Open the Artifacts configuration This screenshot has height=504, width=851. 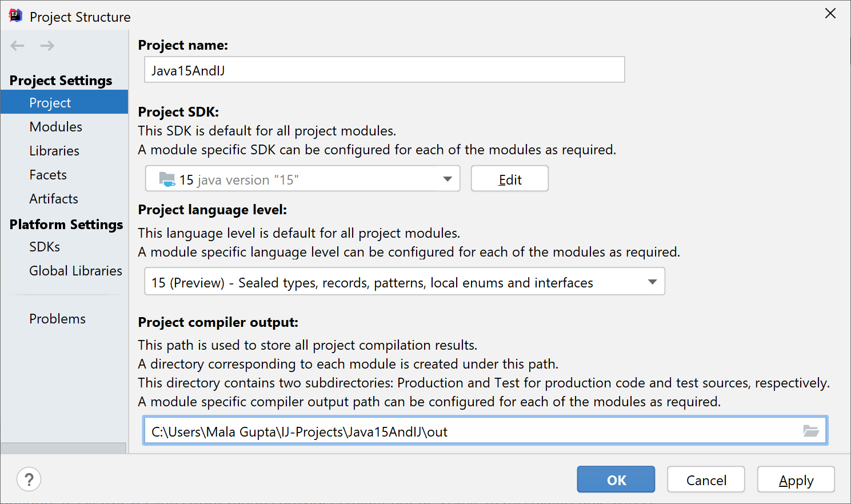click(53, 198)
